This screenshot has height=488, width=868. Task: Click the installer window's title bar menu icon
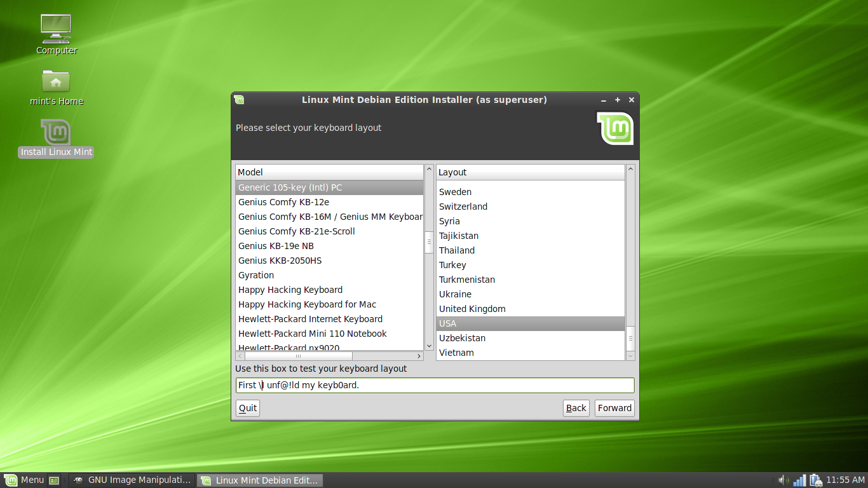click(x=239, y=100)
